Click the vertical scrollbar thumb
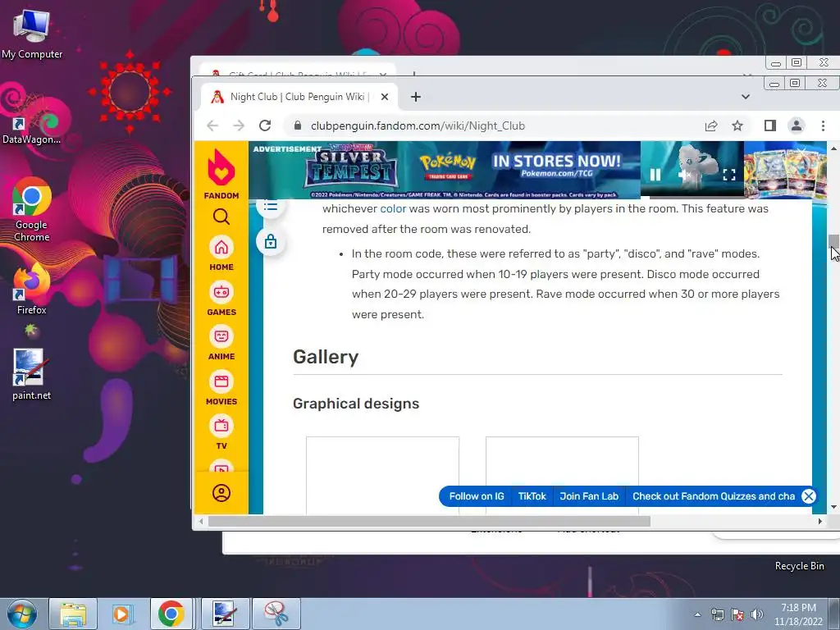Image resolution: width=840 pixels, height=630 pixels. 833,242
